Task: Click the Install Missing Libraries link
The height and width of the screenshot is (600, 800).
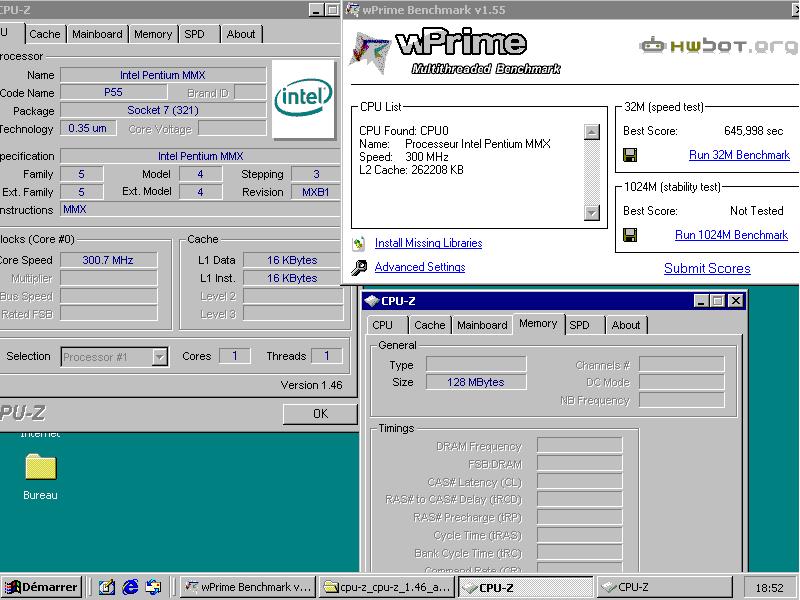Action: (x=428, y=243)
